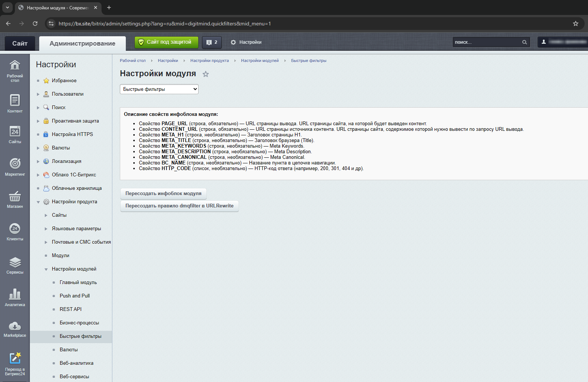Click the Настройки продукта breadcrumb link

click(x=209, y=61)
